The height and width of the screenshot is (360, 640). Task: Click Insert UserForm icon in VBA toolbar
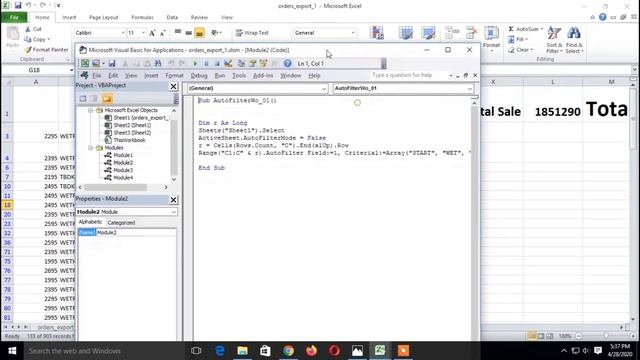pos(96,63)
